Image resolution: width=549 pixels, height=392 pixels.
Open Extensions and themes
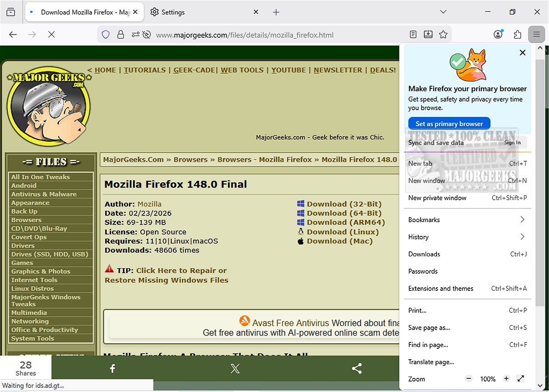[467, 289]
